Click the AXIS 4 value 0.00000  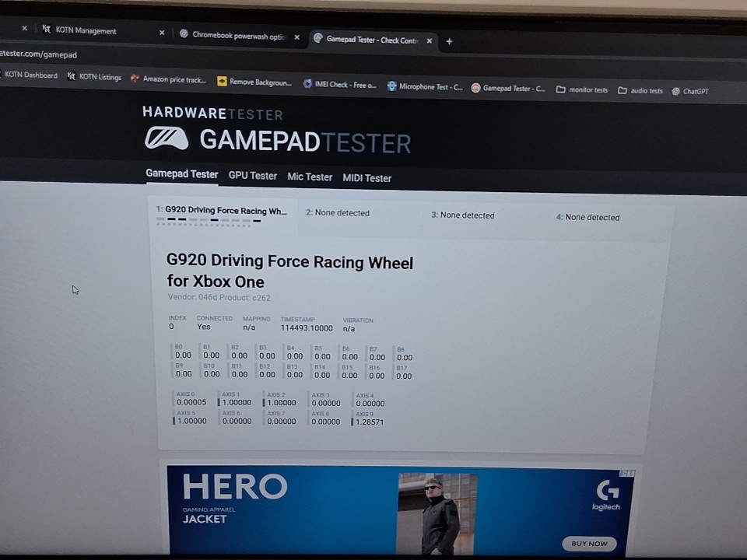(x=370, y=404)
